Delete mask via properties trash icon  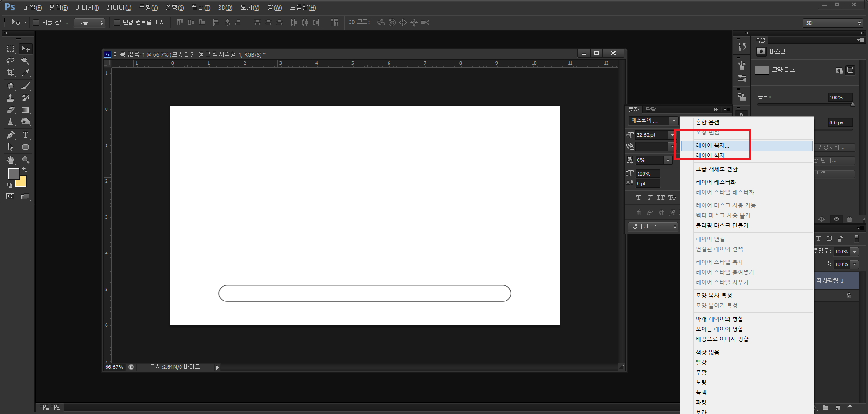tap(850, 219)
